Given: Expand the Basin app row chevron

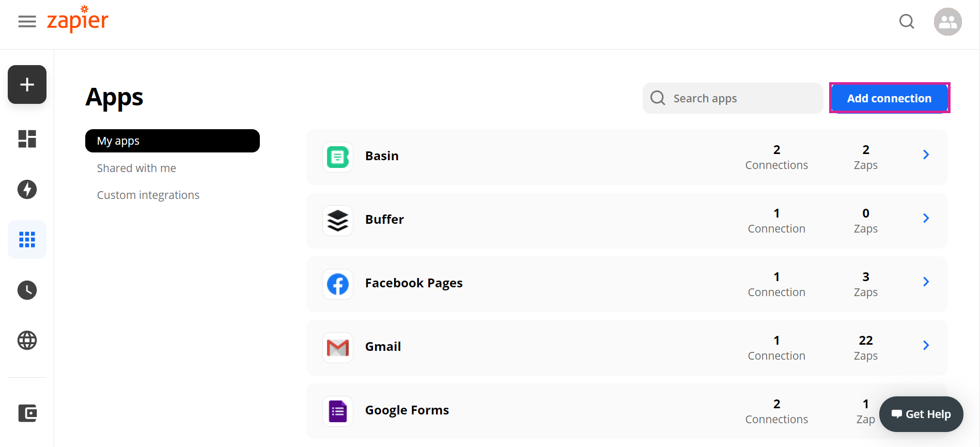Looking at the screenshot, I should pyautogui.click(x=926, y=155).
